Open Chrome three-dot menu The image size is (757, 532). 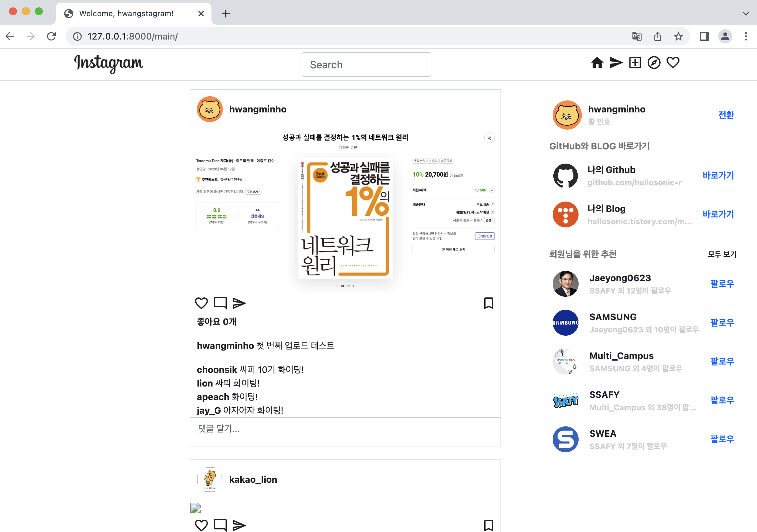coord(745,36)
